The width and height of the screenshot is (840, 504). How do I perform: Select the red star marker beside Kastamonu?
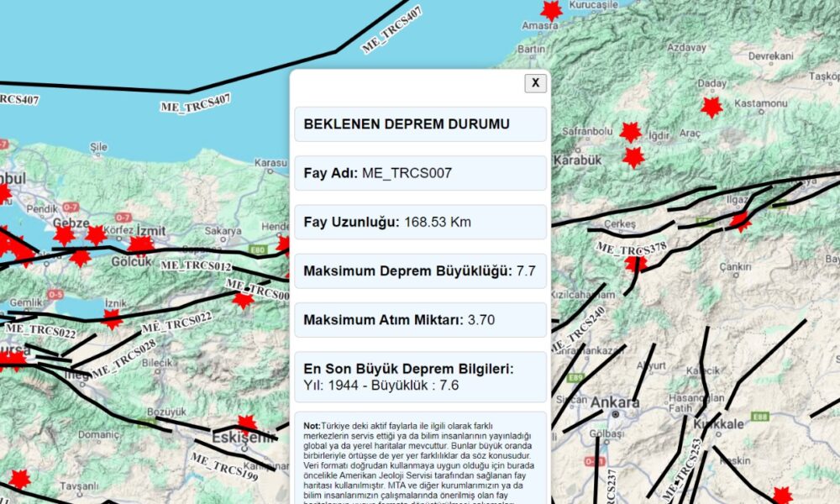coord(711,107)
